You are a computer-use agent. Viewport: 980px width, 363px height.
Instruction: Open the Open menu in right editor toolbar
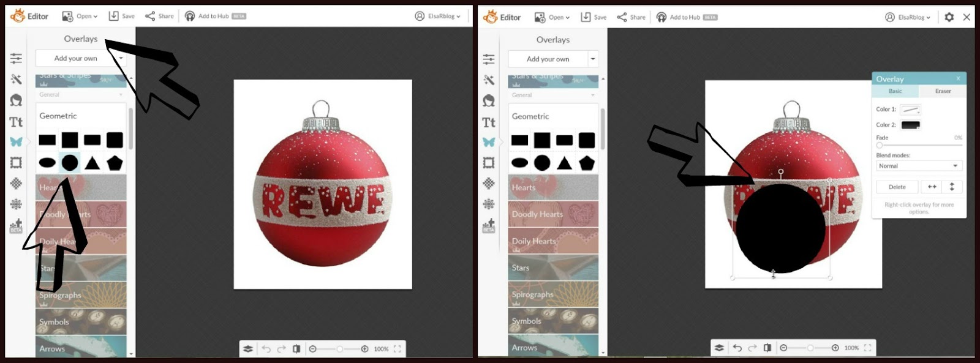click(552, 17)
